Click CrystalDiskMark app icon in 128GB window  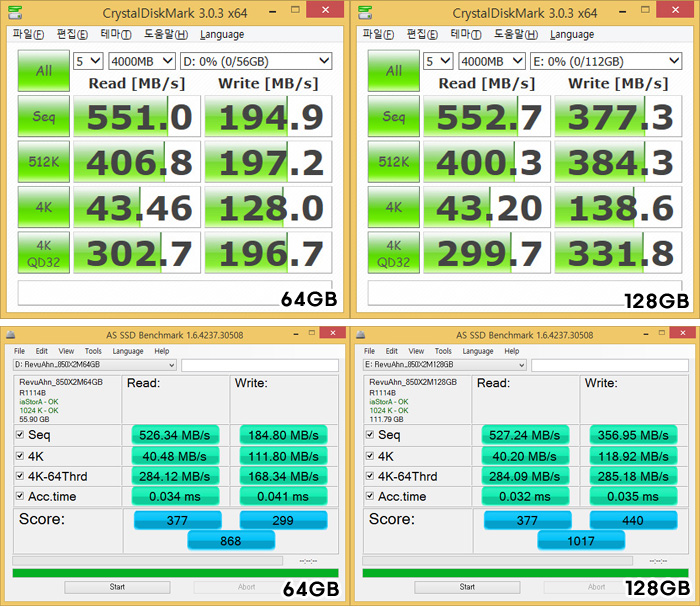pos(365,12)
